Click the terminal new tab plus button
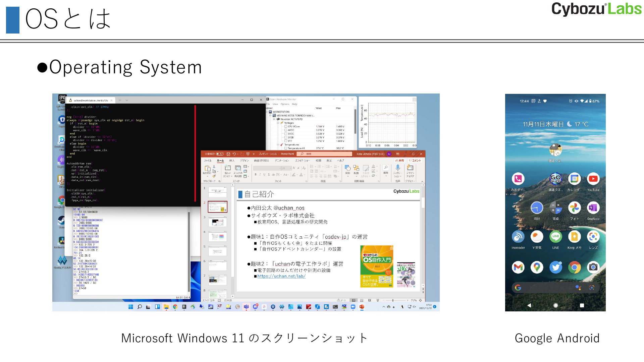 (120, 100)
